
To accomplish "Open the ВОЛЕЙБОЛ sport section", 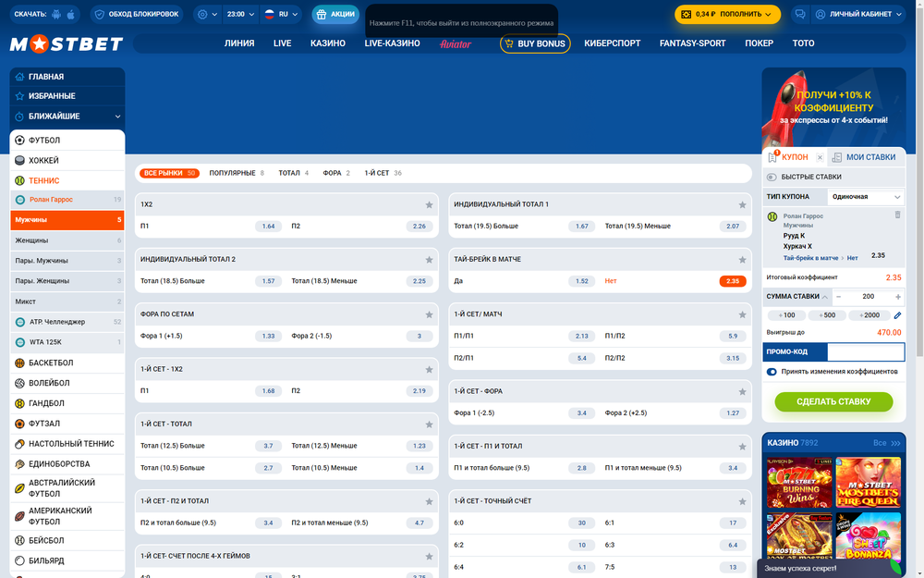I will point(67,383).
